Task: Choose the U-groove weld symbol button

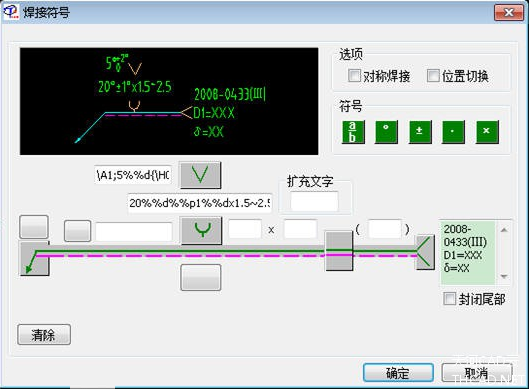Action: 201,230
